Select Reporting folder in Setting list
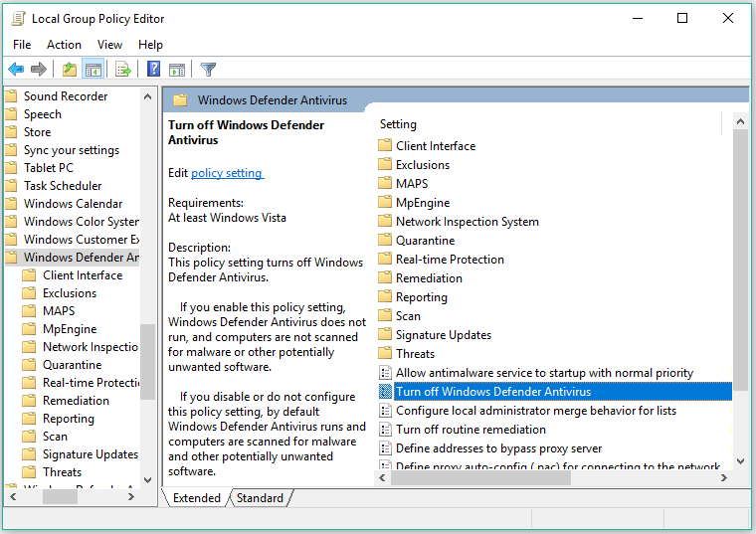Screen dimensions: 756x534 pyautogui.click(x=422, y=297)
